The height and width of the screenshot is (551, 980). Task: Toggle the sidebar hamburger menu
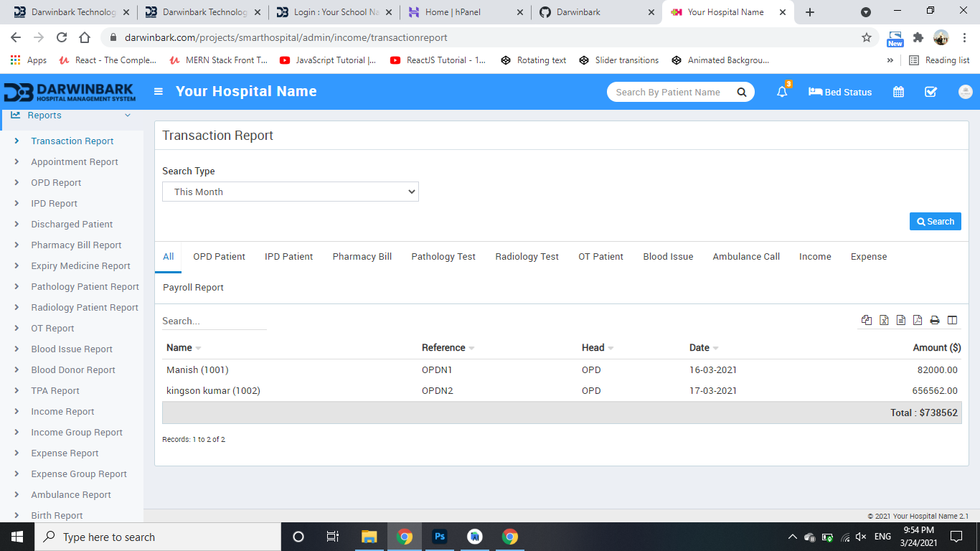(x=159, y=92)
